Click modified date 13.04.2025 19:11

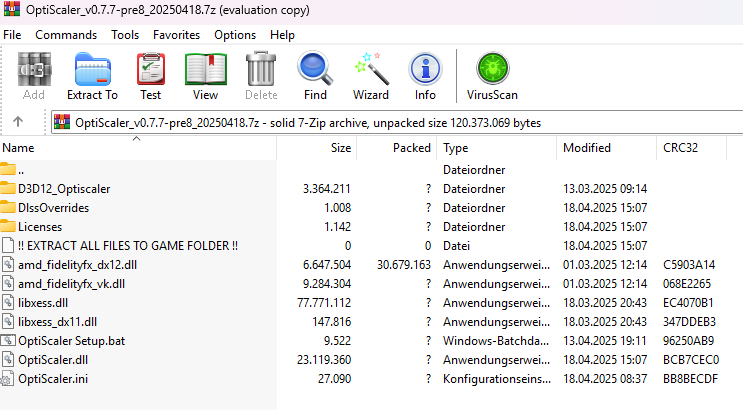(605, 340)
